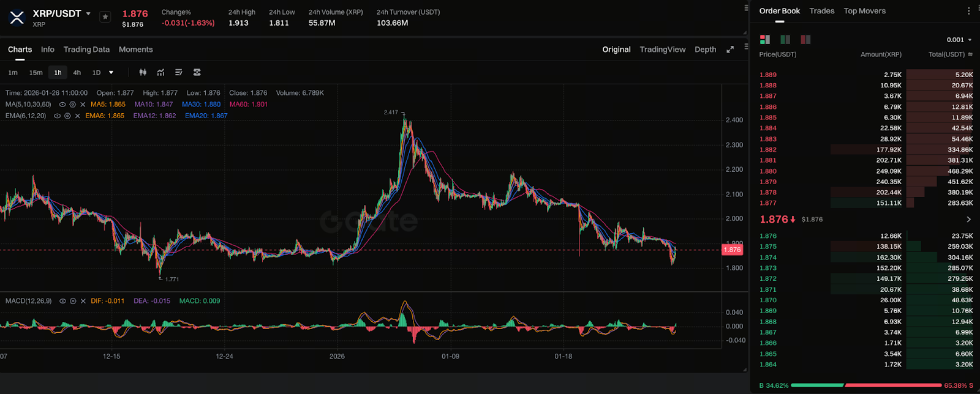
Task: Open the drawing tools list icon
Action: click(179, 72)
